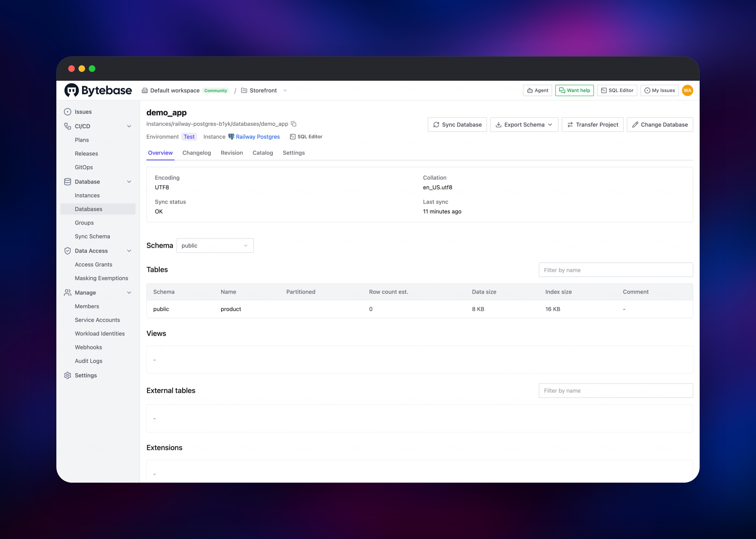This screenshot has height=539, width=756.
Task: Switch to the Revision tab
Action: click(x=232, y=153)
